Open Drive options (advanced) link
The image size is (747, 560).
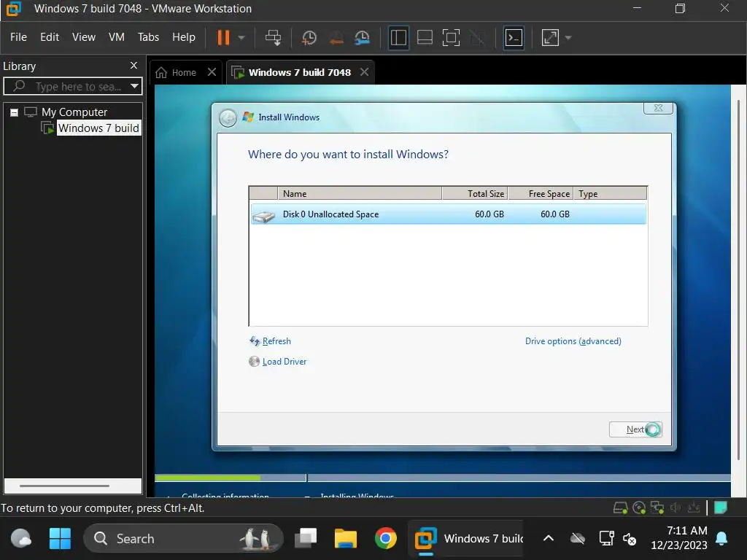coord(573,341)
